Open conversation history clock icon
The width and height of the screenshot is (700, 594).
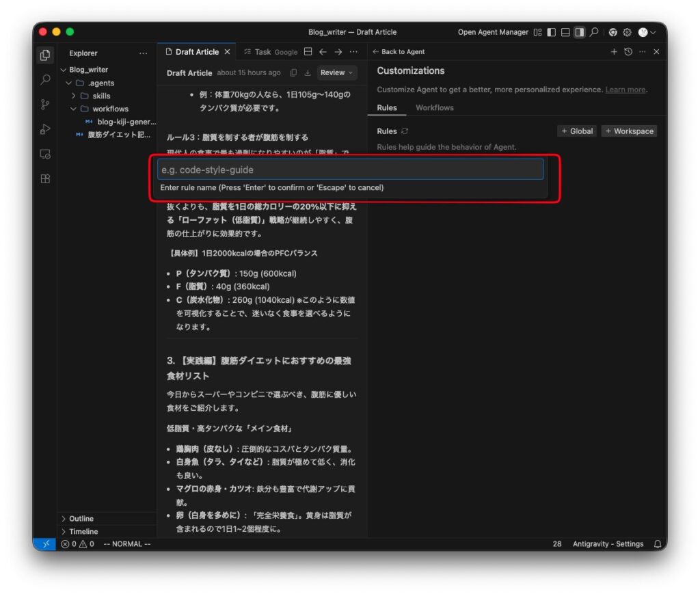click(628, 52)
